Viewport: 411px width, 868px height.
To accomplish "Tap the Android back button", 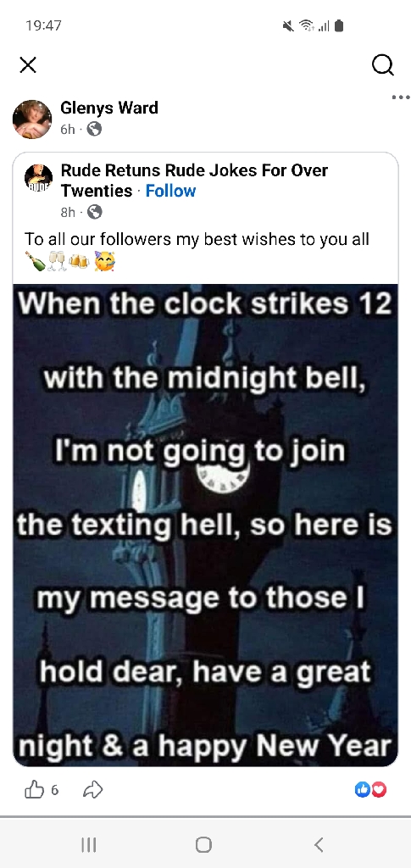I will (x=318, y=844).
